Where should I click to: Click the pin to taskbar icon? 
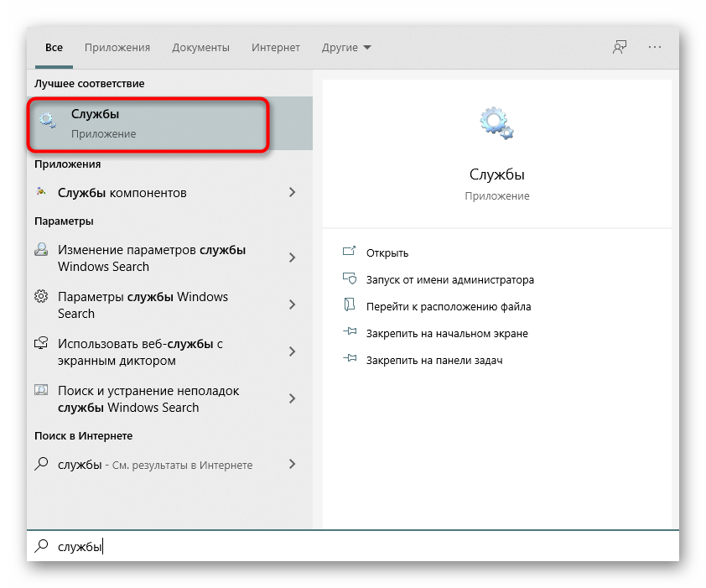coord(350,360)
